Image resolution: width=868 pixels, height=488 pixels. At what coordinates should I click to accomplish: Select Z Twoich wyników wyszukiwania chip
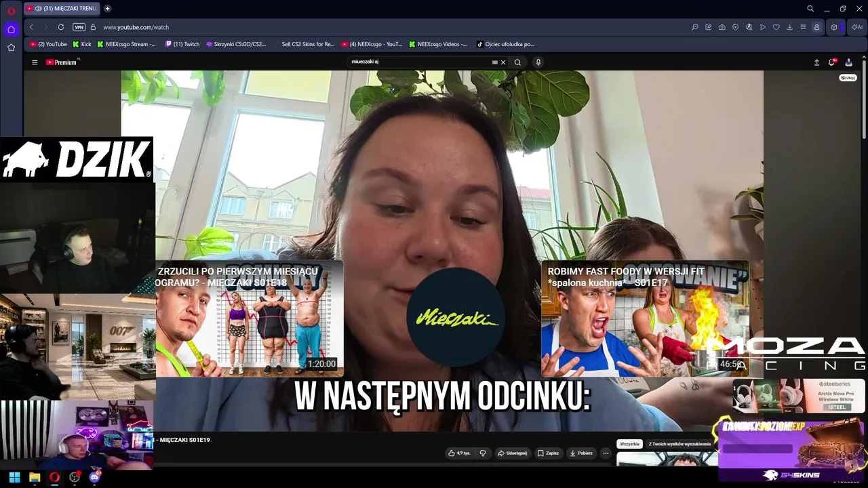(679, 444)
